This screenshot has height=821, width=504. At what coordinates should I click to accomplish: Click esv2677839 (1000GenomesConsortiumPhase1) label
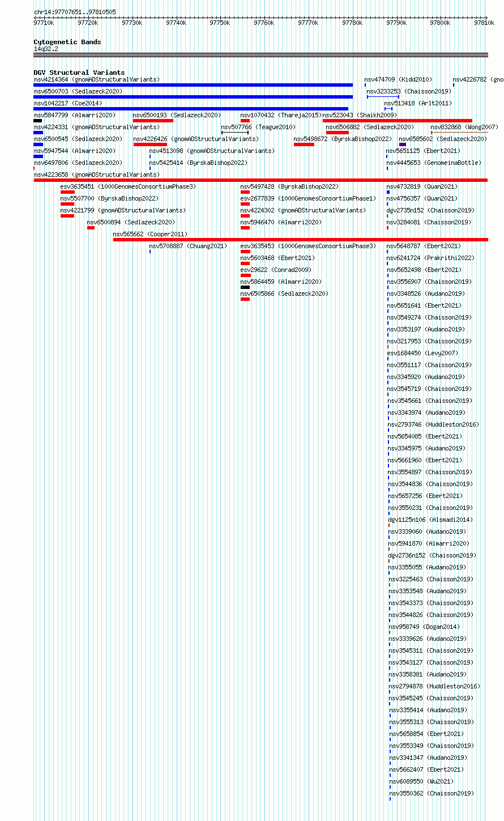[x=308, y=199]
